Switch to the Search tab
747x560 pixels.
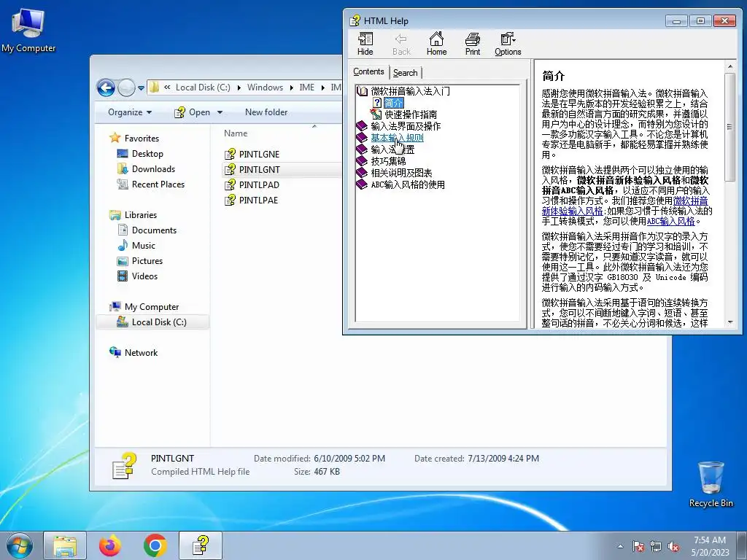(x=406, y=73)
